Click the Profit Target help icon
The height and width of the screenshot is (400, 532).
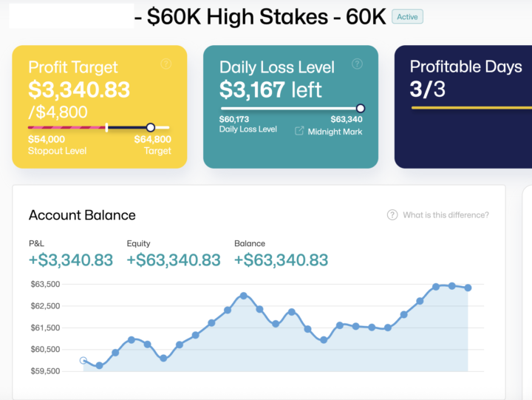(166, 64)
